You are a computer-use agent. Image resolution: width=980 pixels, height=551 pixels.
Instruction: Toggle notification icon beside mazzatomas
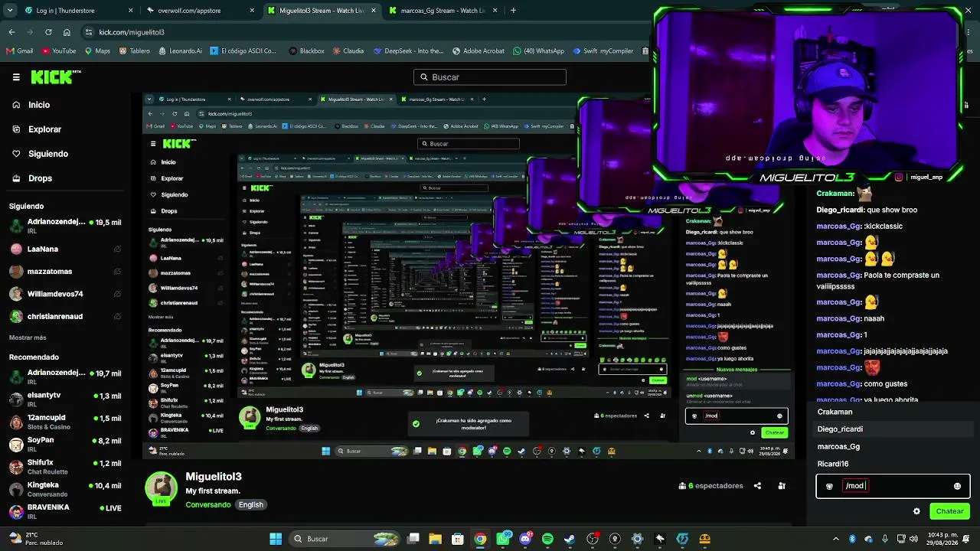click(x=117, y=271)
